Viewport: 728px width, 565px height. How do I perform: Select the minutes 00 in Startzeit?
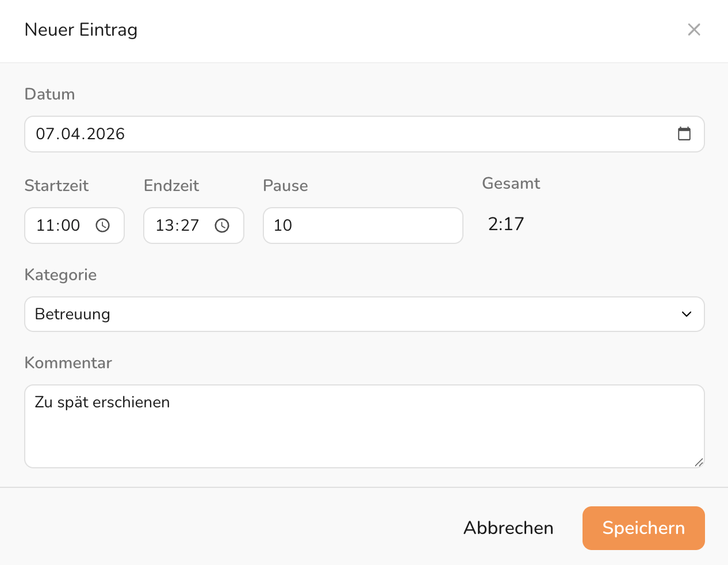[x=71, y=226]
